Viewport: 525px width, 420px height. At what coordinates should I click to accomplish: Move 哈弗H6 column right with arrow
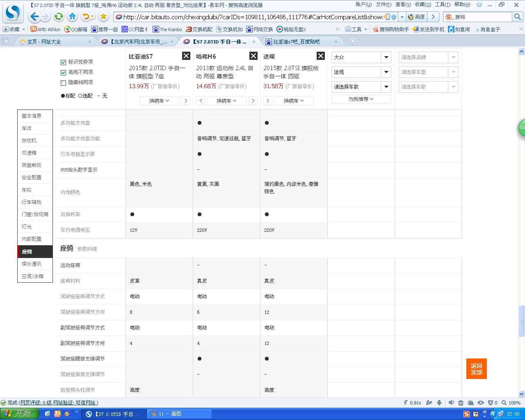pyautogui.click(x=253, y=101)
